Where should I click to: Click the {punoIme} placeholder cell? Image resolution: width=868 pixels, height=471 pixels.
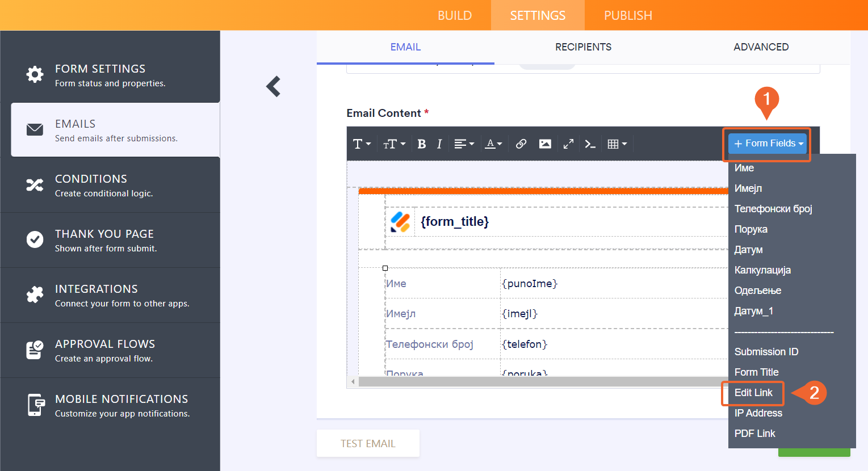(614, 283)
